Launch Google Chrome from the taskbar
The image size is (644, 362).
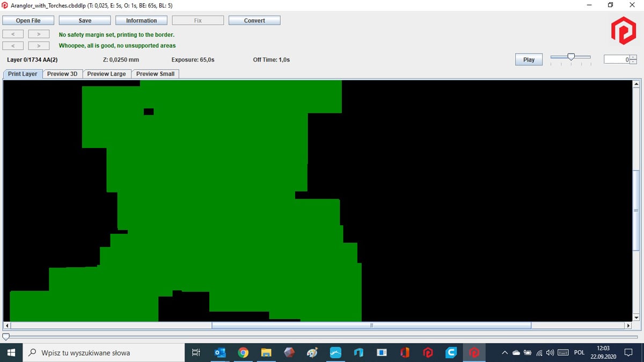[243, 352]
